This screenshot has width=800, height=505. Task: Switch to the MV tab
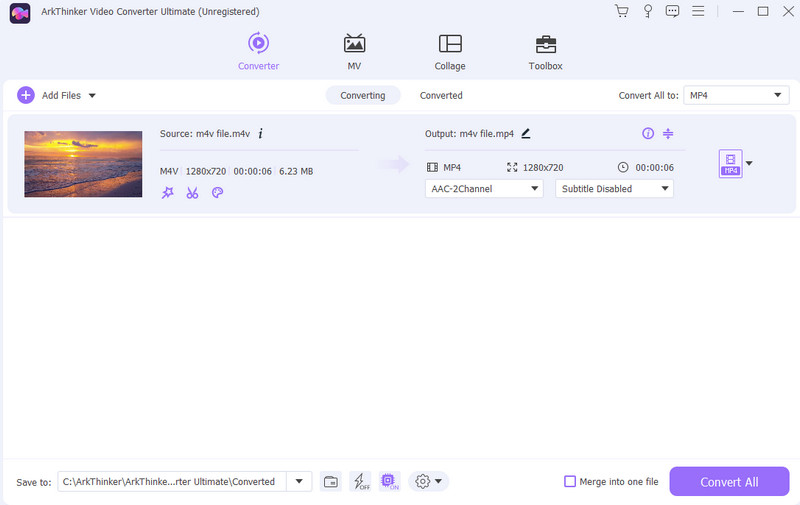354,51
